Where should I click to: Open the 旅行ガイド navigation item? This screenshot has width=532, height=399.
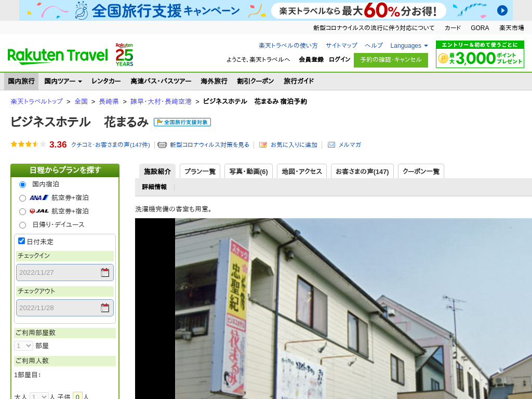[299, 81]
